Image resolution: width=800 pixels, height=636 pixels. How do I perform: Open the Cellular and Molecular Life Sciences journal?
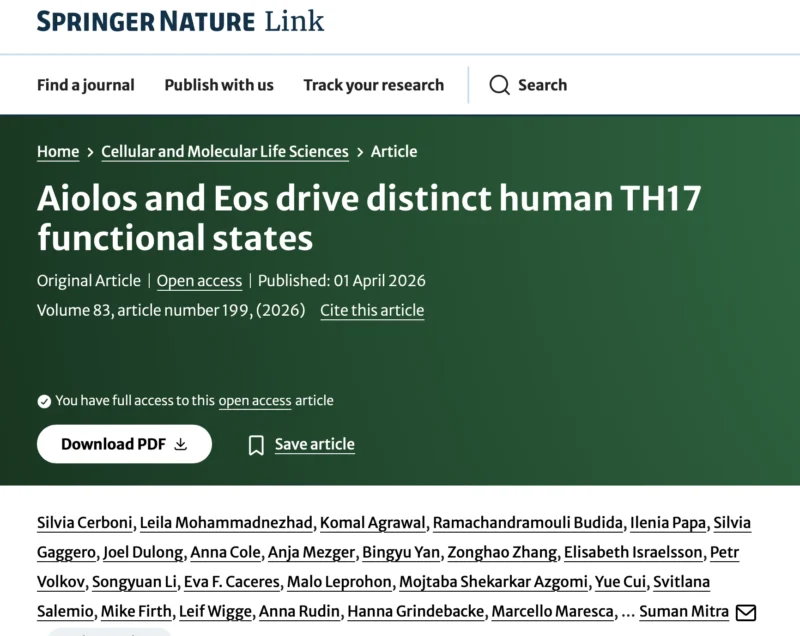pyautogui.click(x=224, y=151)
